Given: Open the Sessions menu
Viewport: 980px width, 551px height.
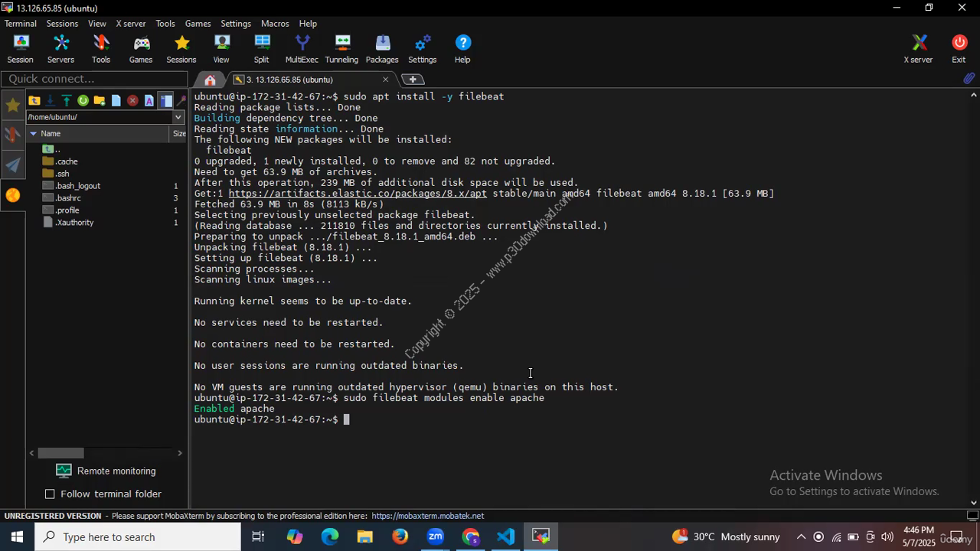Looking at the screenshot, I should (62, 24).
